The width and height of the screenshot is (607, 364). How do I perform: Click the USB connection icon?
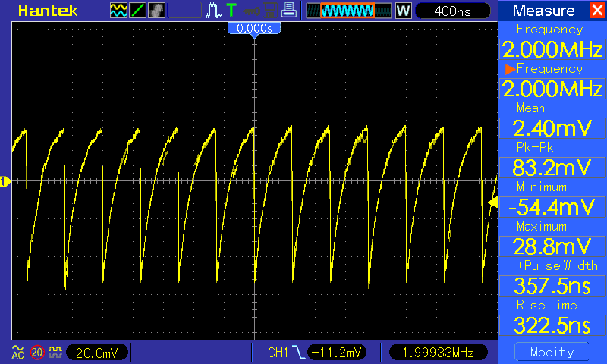click(x=250, y=11)
